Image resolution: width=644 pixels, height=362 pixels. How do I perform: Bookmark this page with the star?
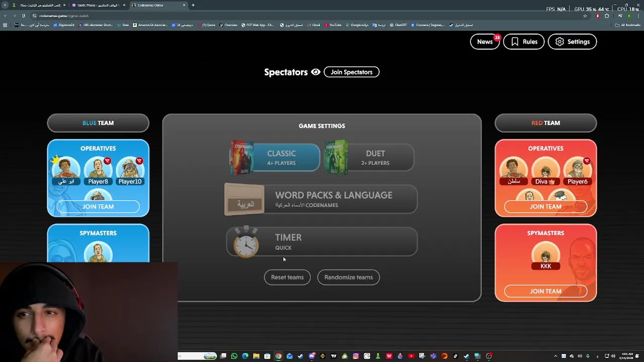coord(585,16)
